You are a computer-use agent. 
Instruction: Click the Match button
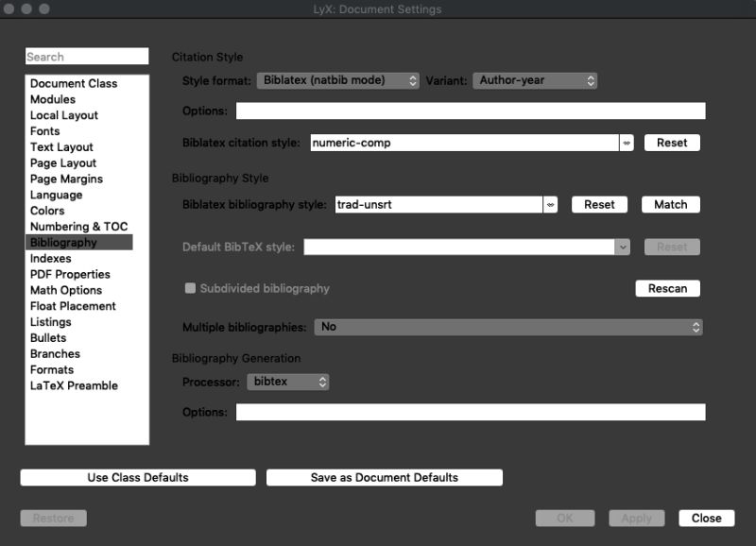(x=670, y=204)
